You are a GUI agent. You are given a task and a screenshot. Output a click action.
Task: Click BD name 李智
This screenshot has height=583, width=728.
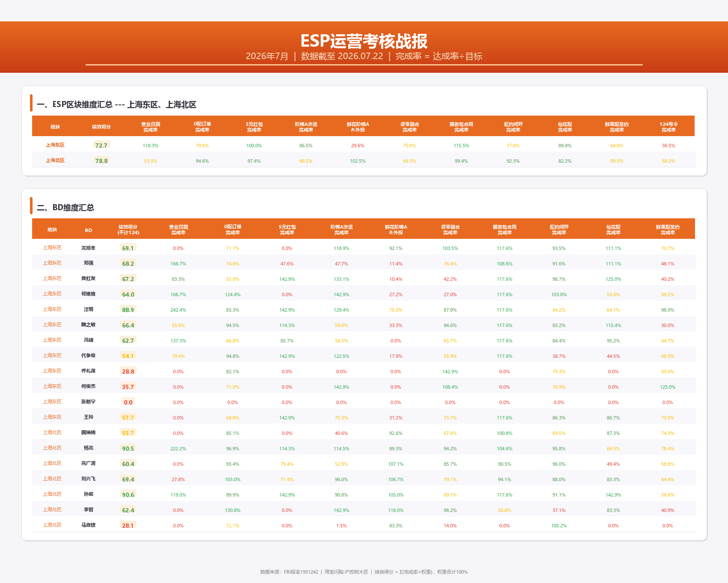point(89,510)
